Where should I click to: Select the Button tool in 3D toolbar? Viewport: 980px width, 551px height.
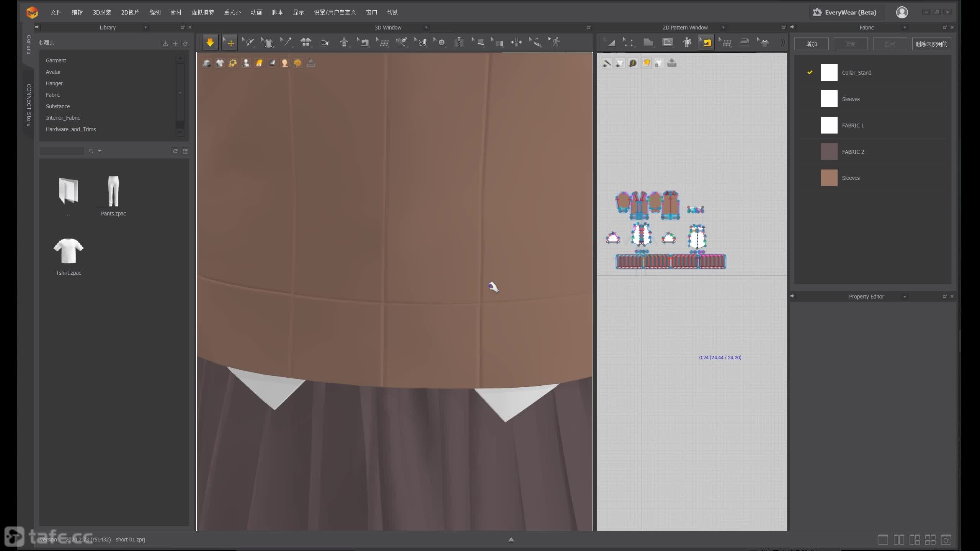tap(439, 42)
